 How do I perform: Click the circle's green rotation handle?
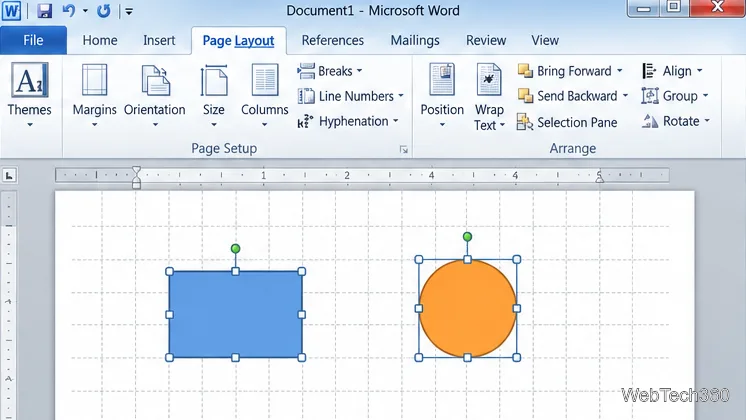coord(467,236)
